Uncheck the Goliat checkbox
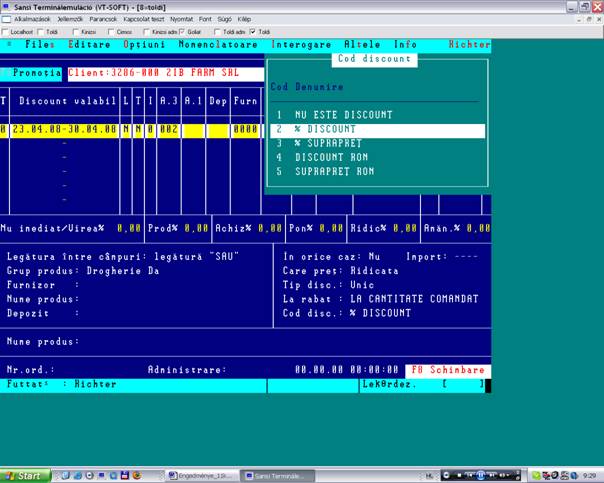 click(x=182, y=32)
